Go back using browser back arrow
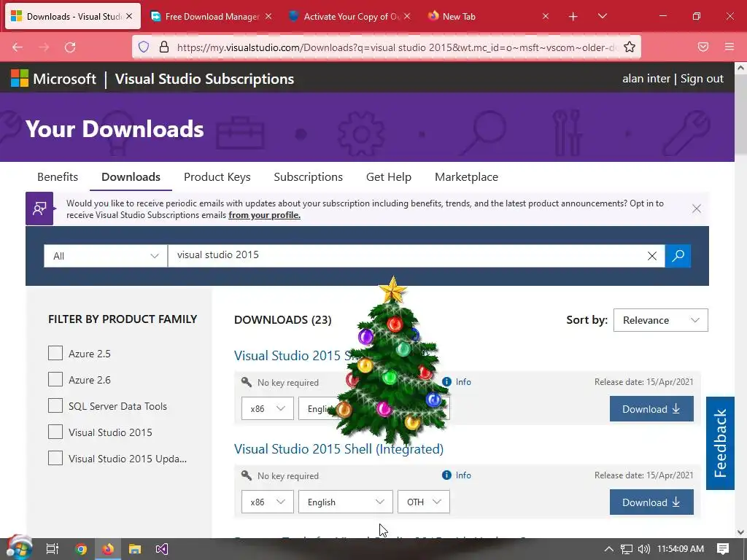Screen dimensions: 747x560 [x=18, y=47]
